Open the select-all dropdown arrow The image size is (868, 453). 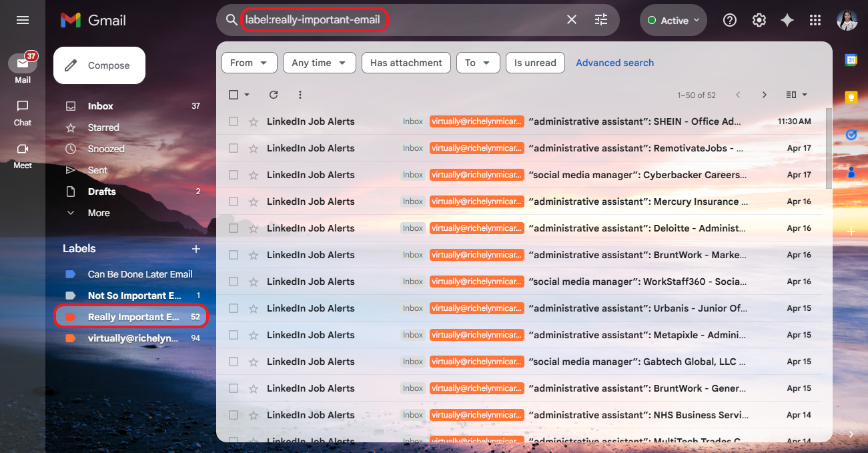click(247, 95)
